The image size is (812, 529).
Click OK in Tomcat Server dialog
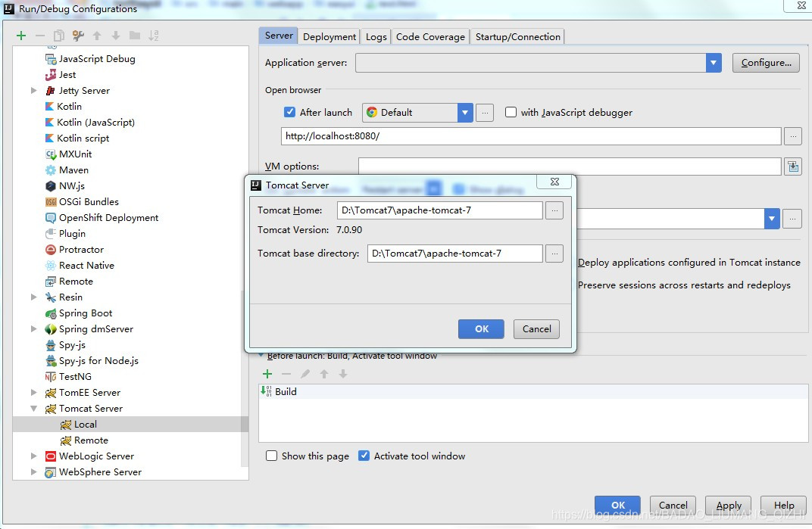click(x=481, y=329)
